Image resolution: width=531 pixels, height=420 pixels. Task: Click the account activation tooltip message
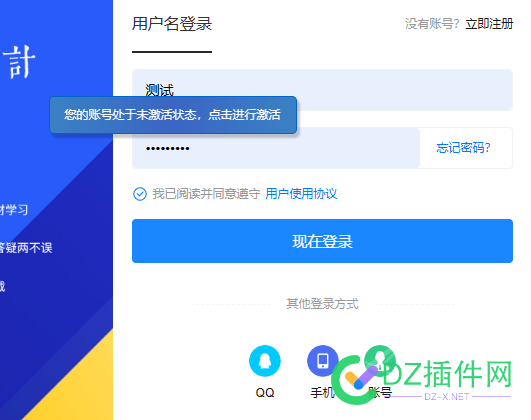pyautogui.click(x=173, y=115)
